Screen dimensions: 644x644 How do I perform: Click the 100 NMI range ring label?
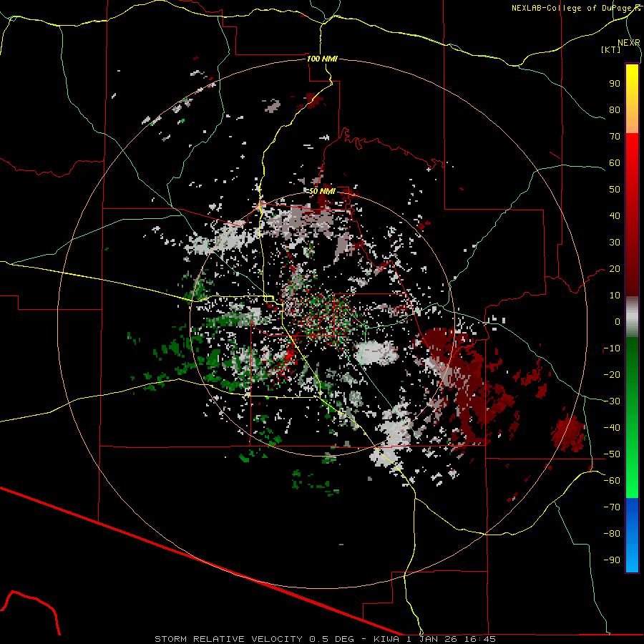pyautogui.click(x=322, y=59)
